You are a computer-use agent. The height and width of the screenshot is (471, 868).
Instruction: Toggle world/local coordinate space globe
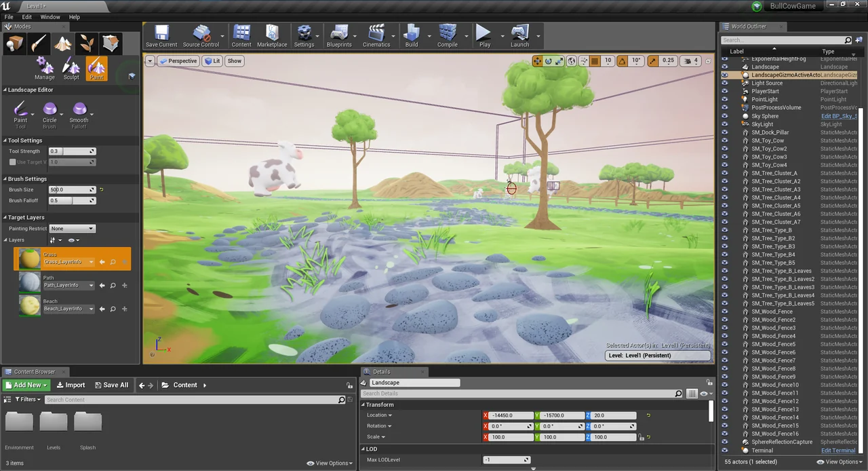(x=572, y=61)
